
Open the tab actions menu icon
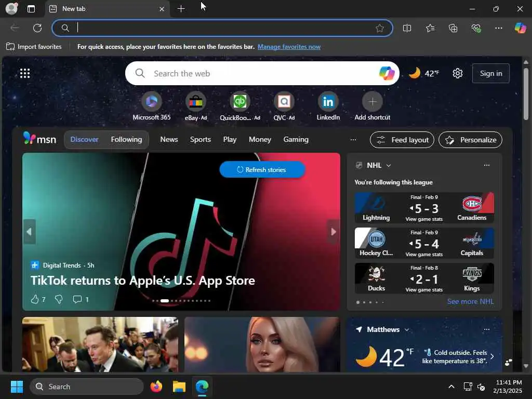(31, 9)
